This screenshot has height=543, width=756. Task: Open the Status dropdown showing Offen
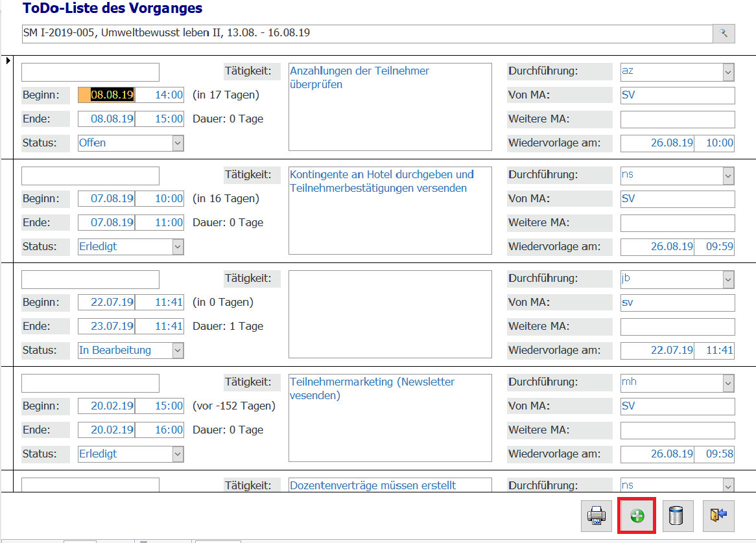coord(178,143)
